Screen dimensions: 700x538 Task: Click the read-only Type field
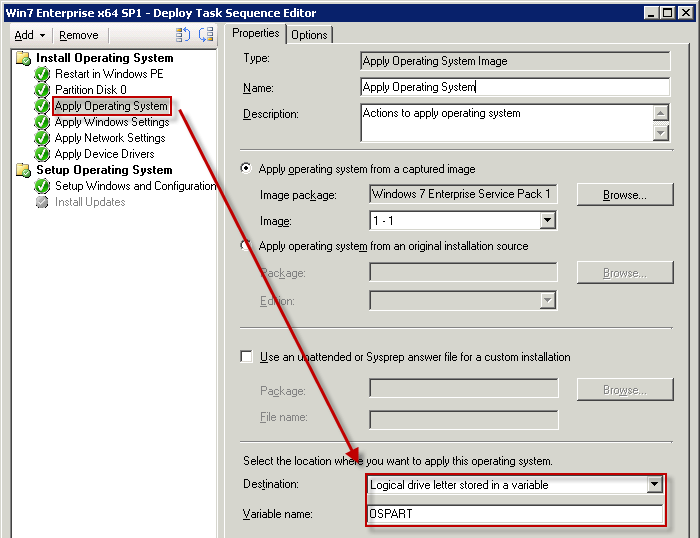(x=515, y=61)
